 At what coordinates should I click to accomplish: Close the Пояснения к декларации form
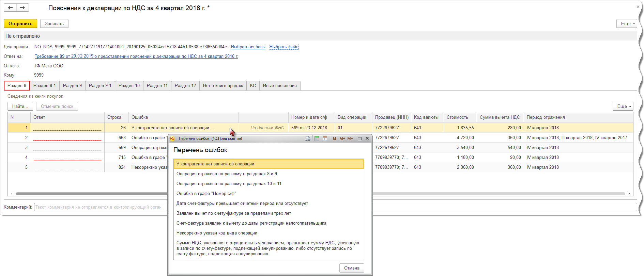638,6
